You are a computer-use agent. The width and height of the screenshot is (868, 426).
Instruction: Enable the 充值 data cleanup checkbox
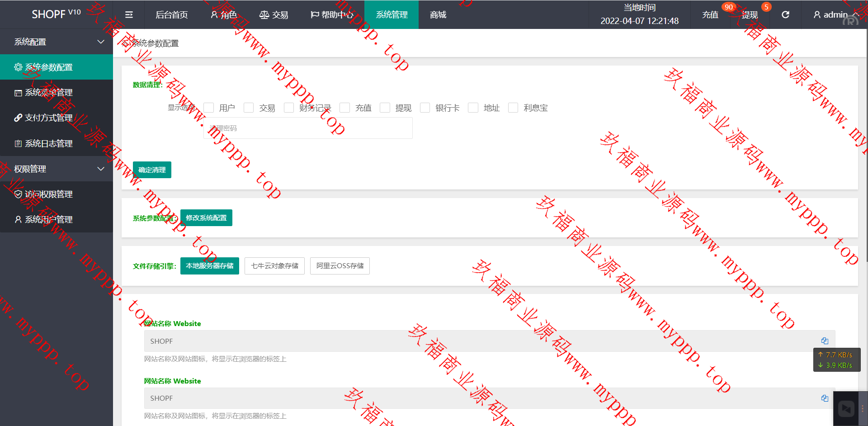345,108
